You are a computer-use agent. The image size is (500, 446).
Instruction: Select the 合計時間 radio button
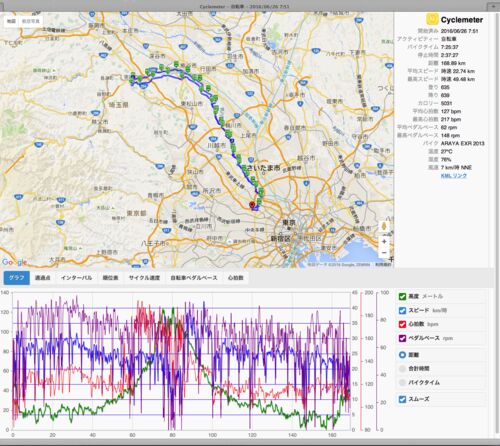402,368
